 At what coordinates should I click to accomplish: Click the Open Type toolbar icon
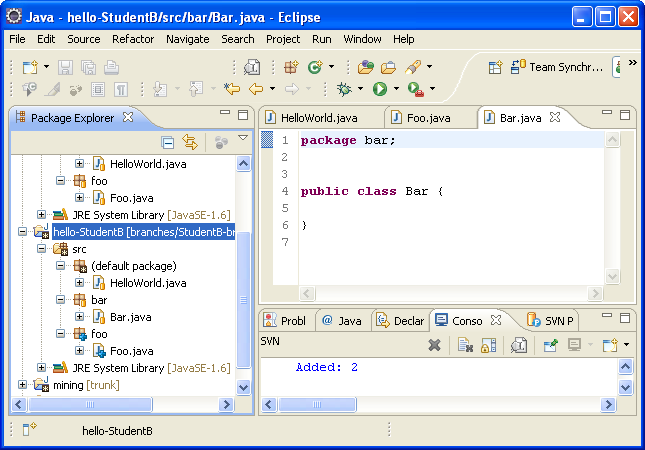(365, 67)
